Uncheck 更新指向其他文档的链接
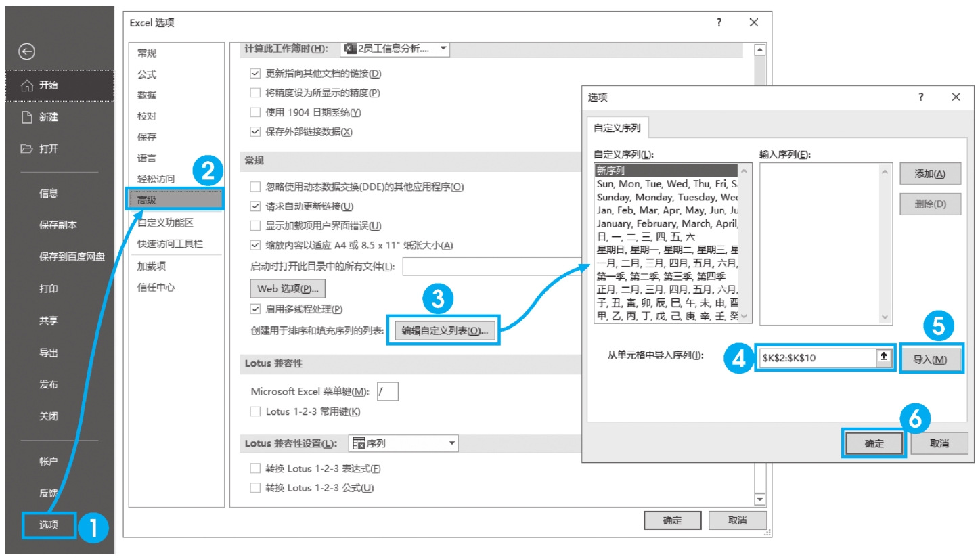980x559 pixels. [255, 74]
